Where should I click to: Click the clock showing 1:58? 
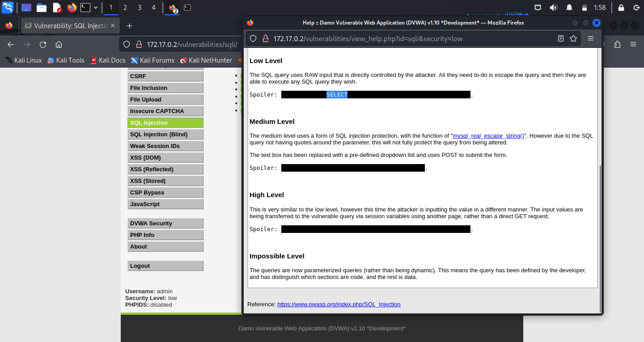point(600,8)
